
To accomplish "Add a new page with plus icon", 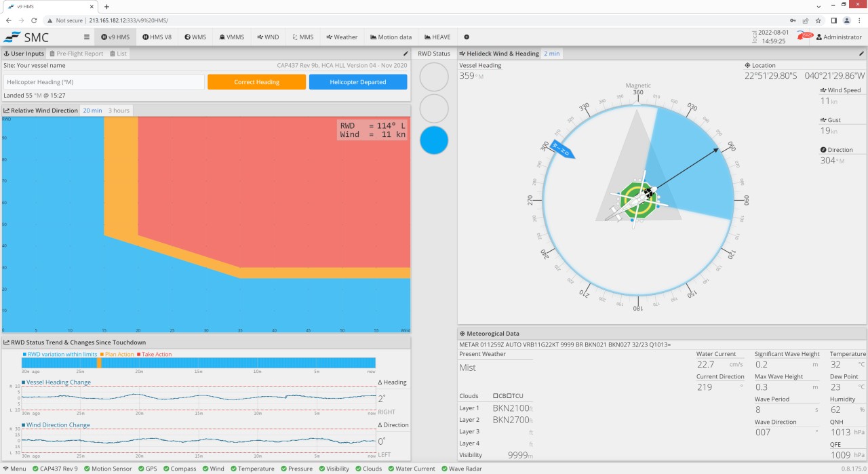I will [467, 37].
